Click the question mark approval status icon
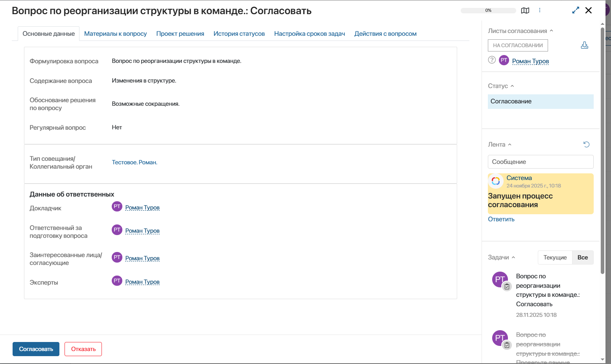 [x=492, y=60]
